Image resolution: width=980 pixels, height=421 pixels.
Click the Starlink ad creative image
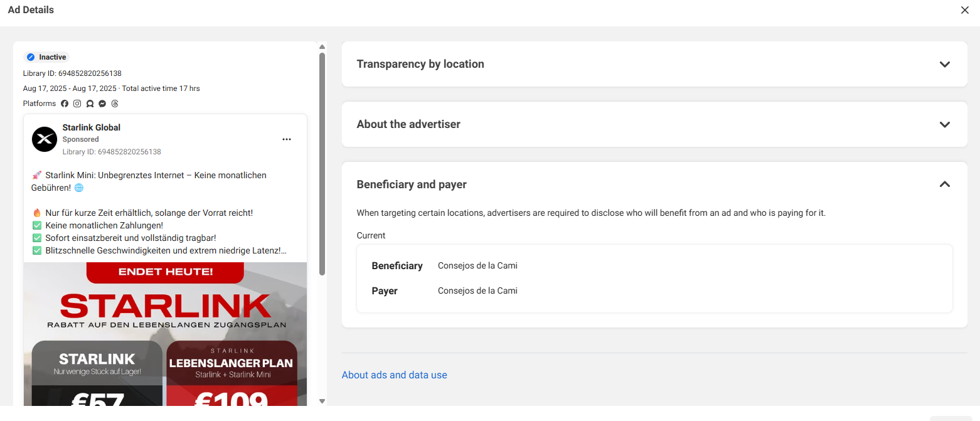click(165, 333)
